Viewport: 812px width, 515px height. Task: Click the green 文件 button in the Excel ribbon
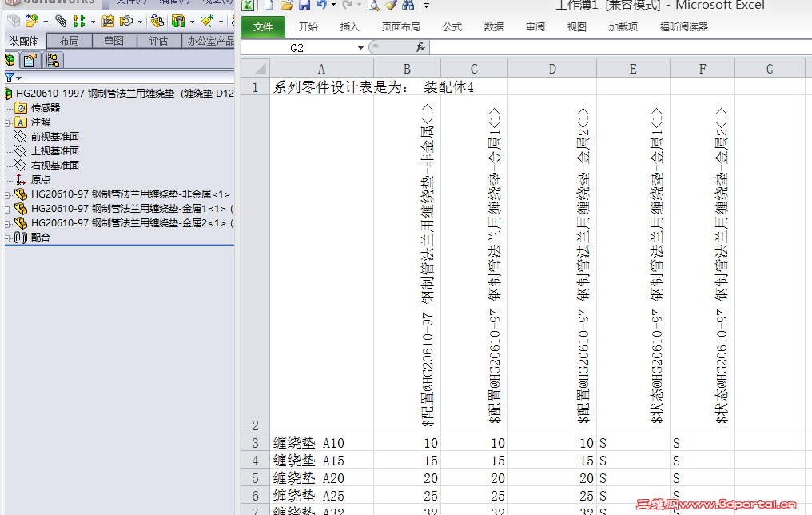(x=263, y=26)
